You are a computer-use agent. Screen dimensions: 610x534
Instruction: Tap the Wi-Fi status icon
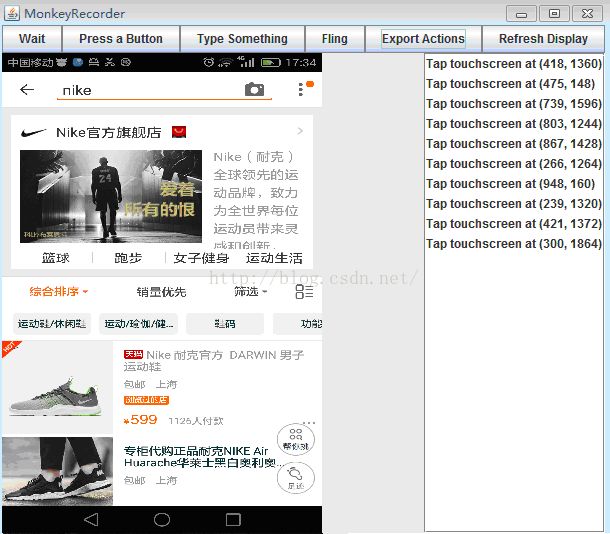coord(225,62)
